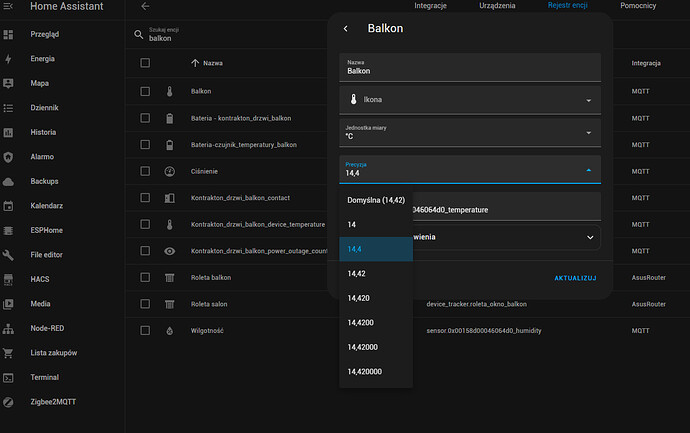
Task: Open the Kalendarz calendar icon
Action: (x=8, y=206)
